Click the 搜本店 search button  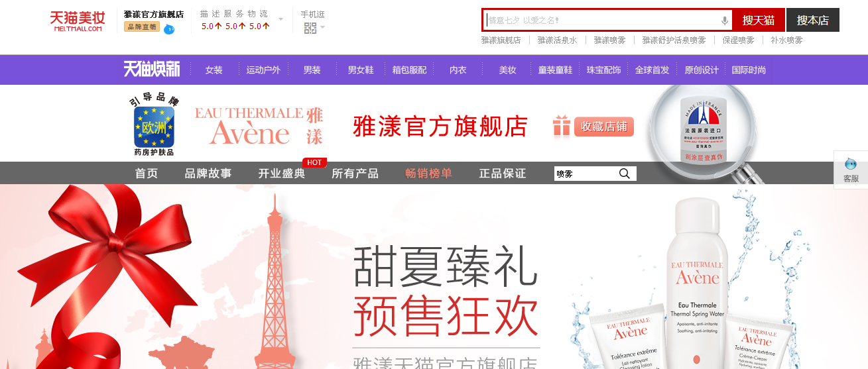point(813,20)
